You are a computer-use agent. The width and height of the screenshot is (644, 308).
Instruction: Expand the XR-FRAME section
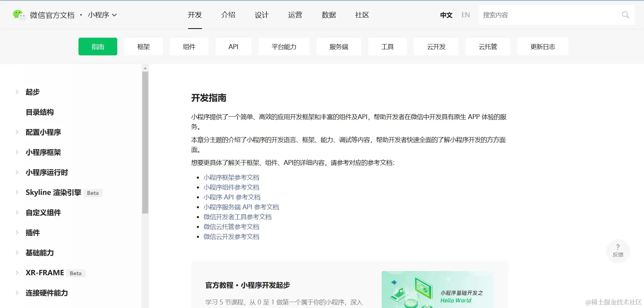[x=17, y=273]
